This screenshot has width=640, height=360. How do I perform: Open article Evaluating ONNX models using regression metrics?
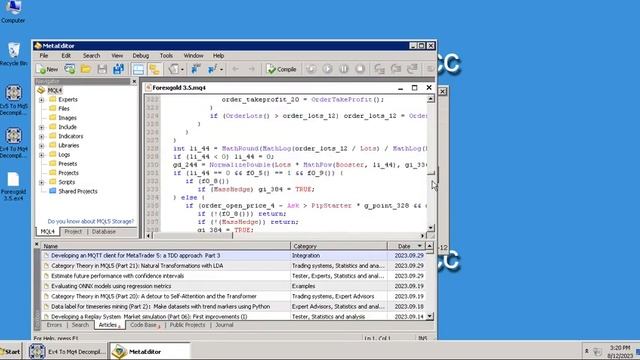coord(111,286)
